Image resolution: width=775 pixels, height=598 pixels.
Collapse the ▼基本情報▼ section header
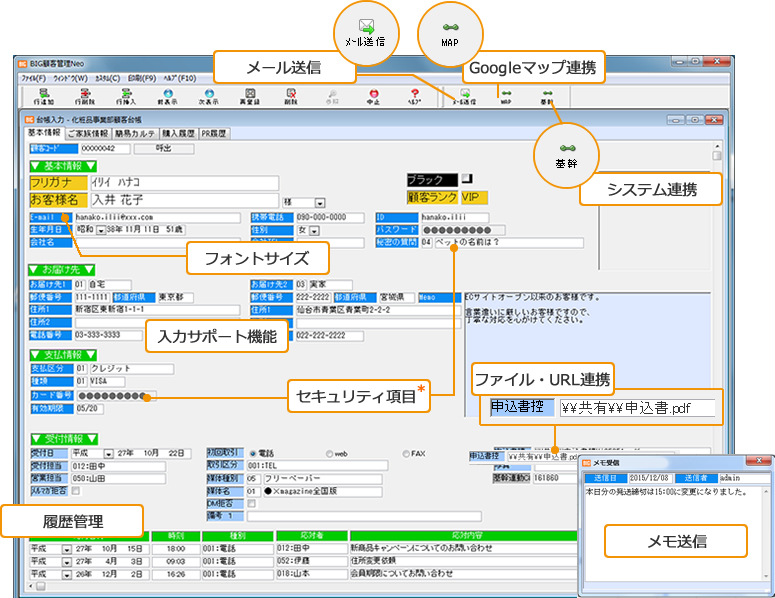tap(63, 166)
